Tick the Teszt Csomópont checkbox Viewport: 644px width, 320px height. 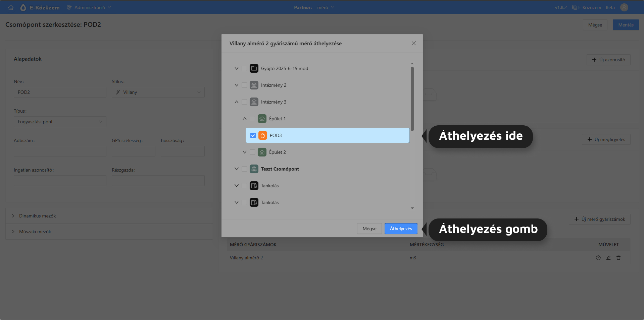pos(244,169)
